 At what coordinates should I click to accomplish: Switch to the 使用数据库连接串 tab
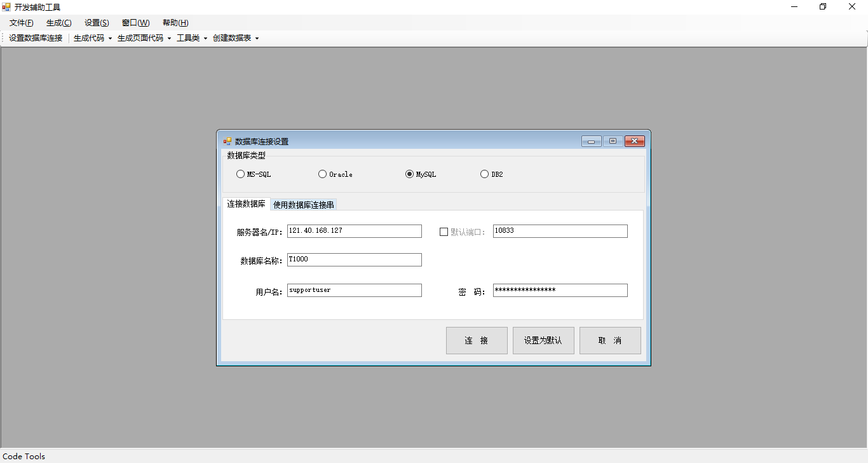[304, 205]
